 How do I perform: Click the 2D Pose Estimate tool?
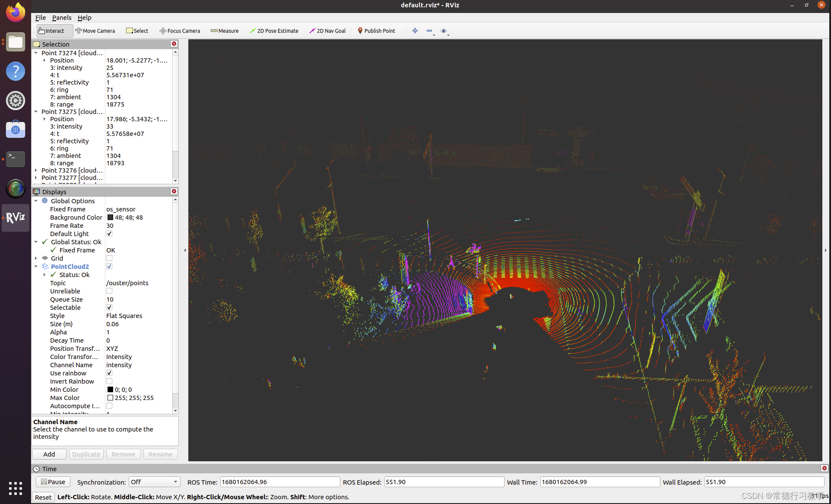(x=274, y=31)
